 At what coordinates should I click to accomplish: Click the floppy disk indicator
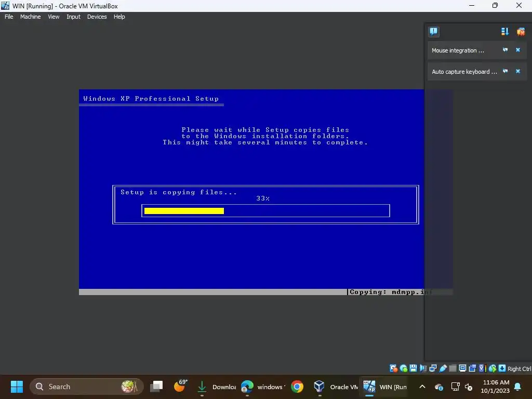pos(413,368)
